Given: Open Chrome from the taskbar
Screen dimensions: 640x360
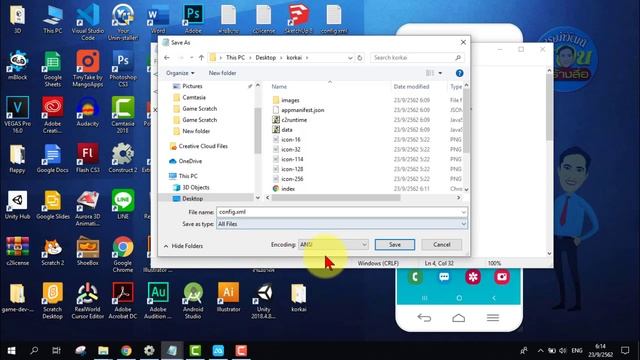Looking at the screenshot, I should [x=126, y=351].
